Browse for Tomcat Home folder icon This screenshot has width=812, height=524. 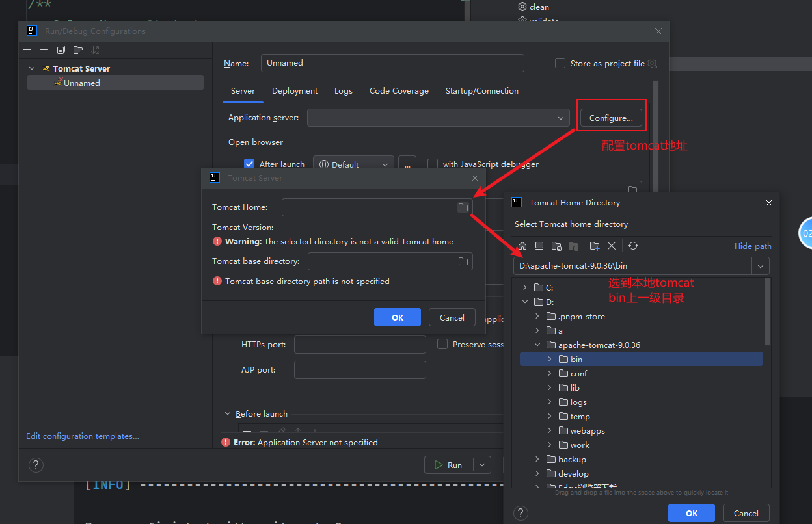[x=463, y=207]
